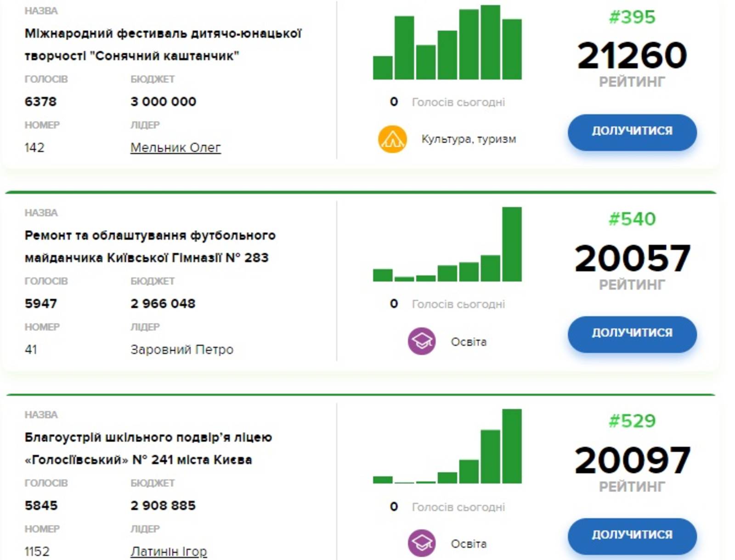
Task: Click the purple Освіта icon for project 1152
Action: click(x=421, y=543)
